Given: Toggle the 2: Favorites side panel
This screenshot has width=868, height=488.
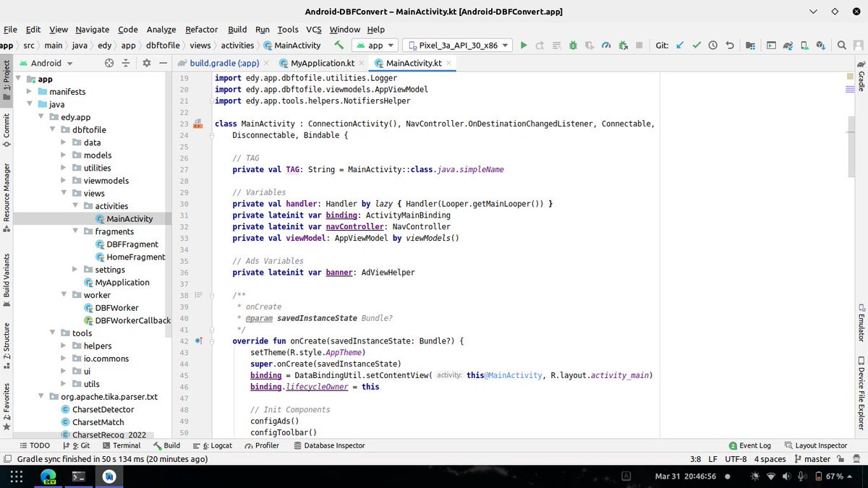Looking at the screenshot, I should tap(7, 406).
